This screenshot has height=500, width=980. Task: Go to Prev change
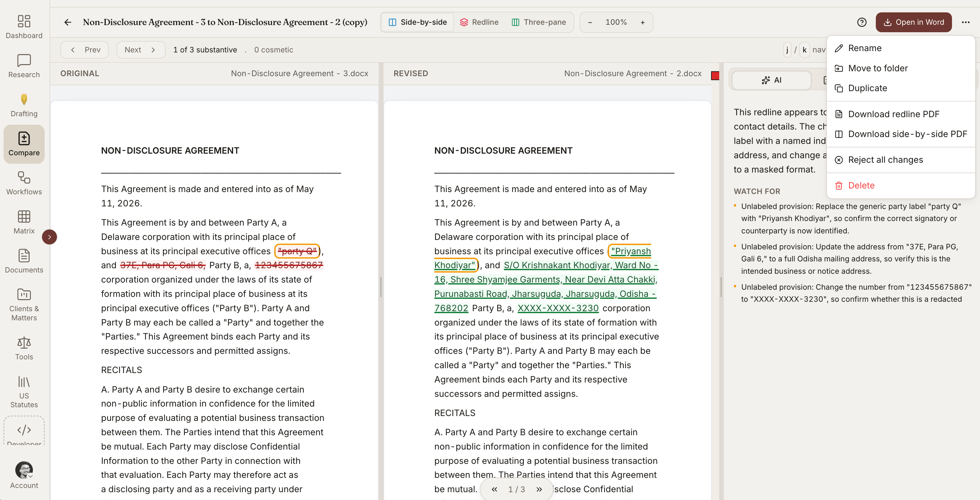point(84,49)
